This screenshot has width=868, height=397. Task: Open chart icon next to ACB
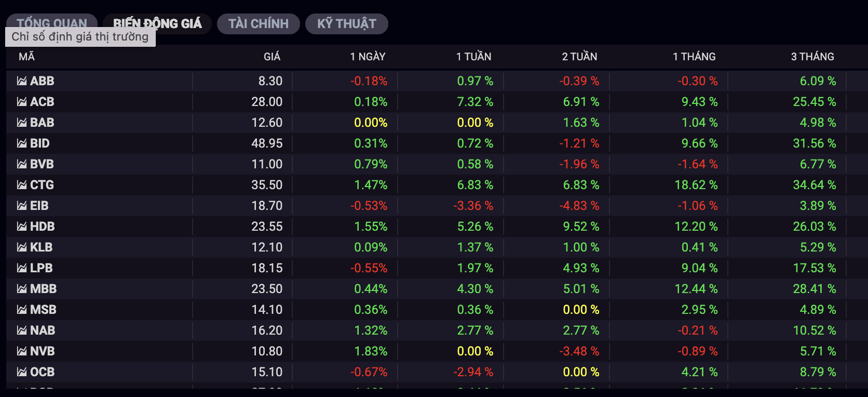click(22, 102)
